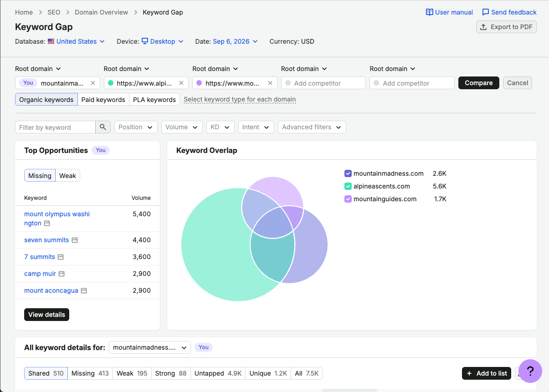This screenshot has width=549, height=392.
Task: Open the Missing 413 tab
Action: tap(90, 373)
